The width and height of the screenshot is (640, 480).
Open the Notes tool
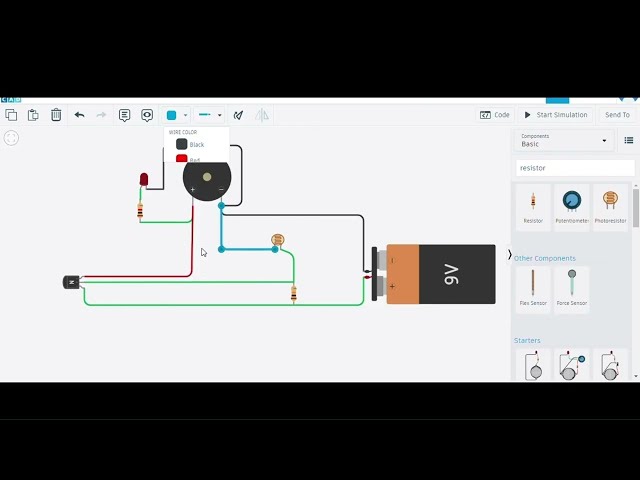tap(124, 115)
